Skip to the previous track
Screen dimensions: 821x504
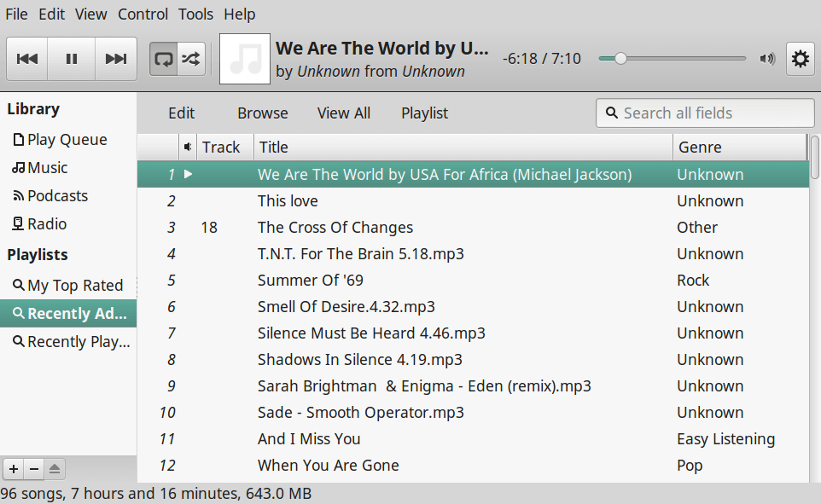coord(27,59)
